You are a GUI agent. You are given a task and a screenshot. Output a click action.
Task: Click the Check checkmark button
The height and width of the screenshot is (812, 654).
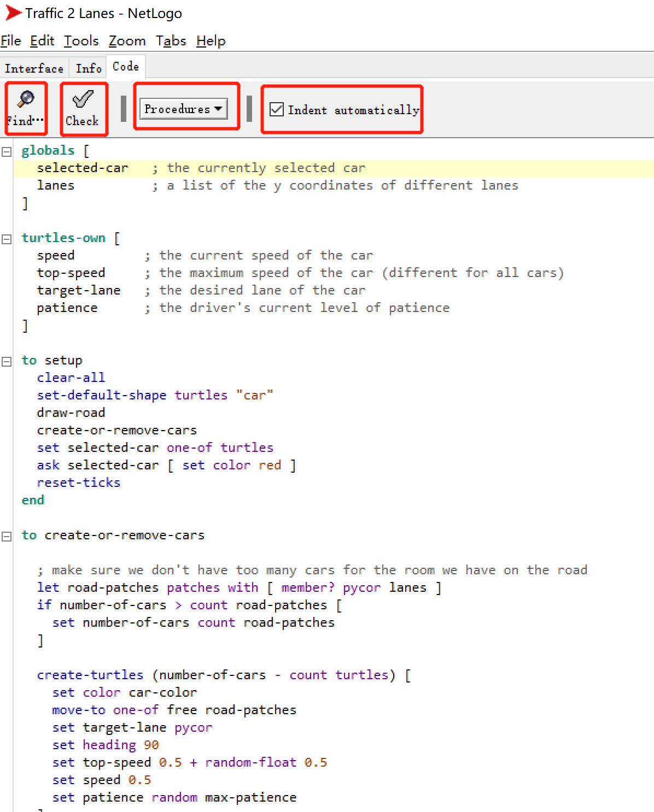coord(83,108)
